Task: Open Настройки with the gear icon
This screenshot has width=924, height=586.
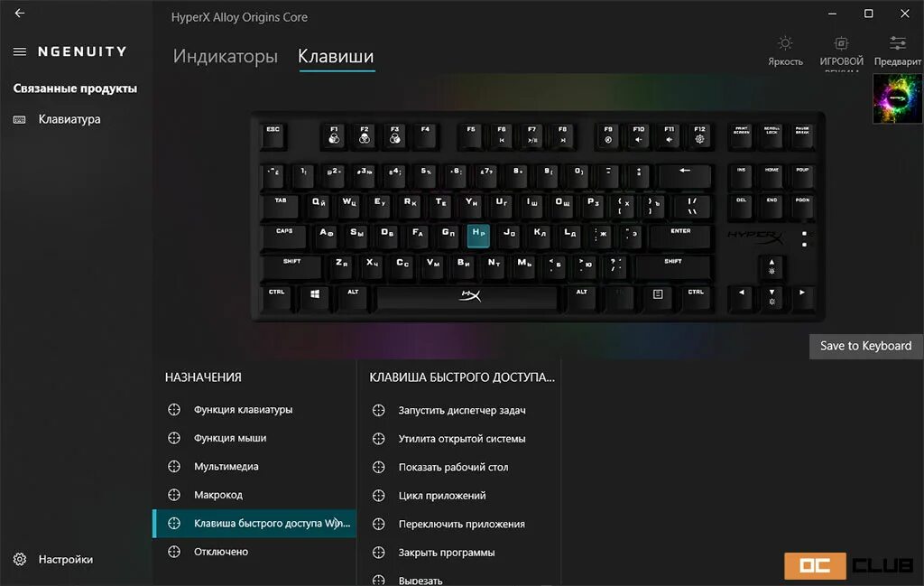Action: coord(20,559)
